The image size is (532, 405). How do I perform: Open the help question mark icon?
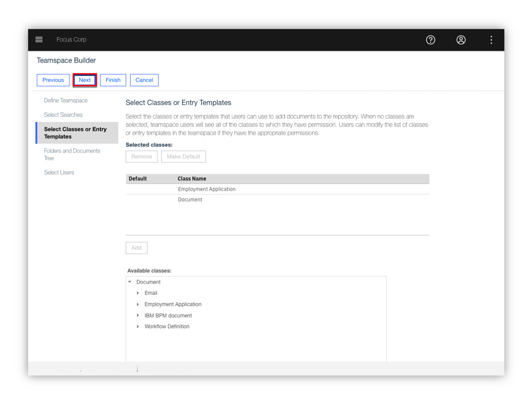pyautogui.click(x=430, y=40)
